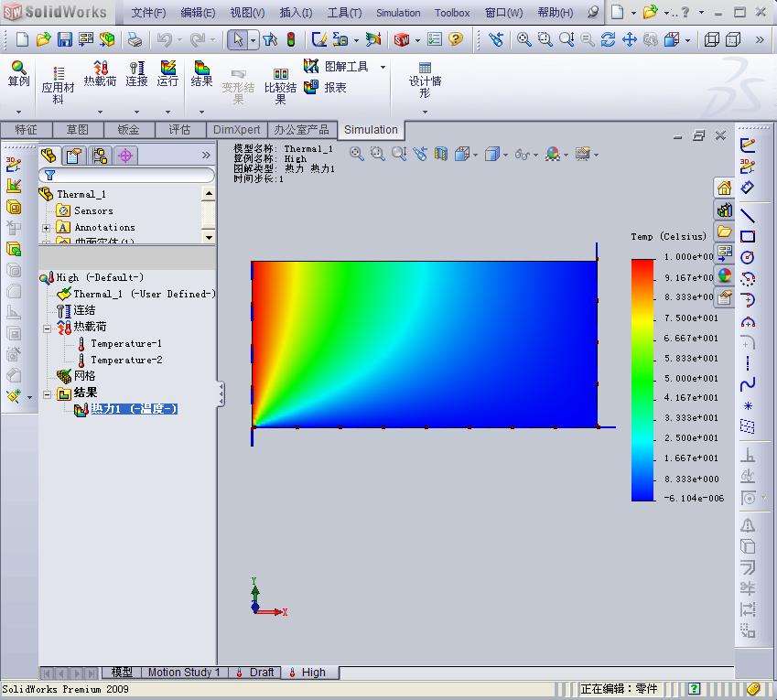
Task: Click the Select cursor tool
Action: (238, 39)
